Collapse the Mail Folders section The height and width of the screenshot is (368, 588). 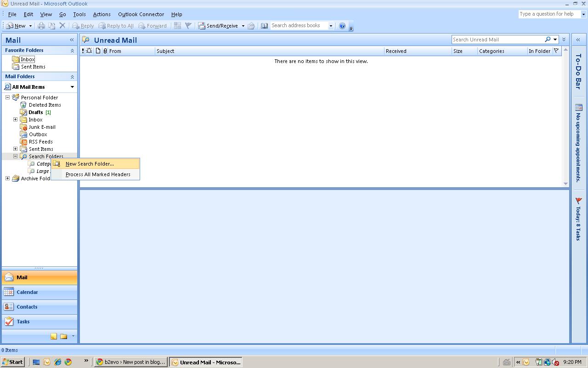(72, 77)
